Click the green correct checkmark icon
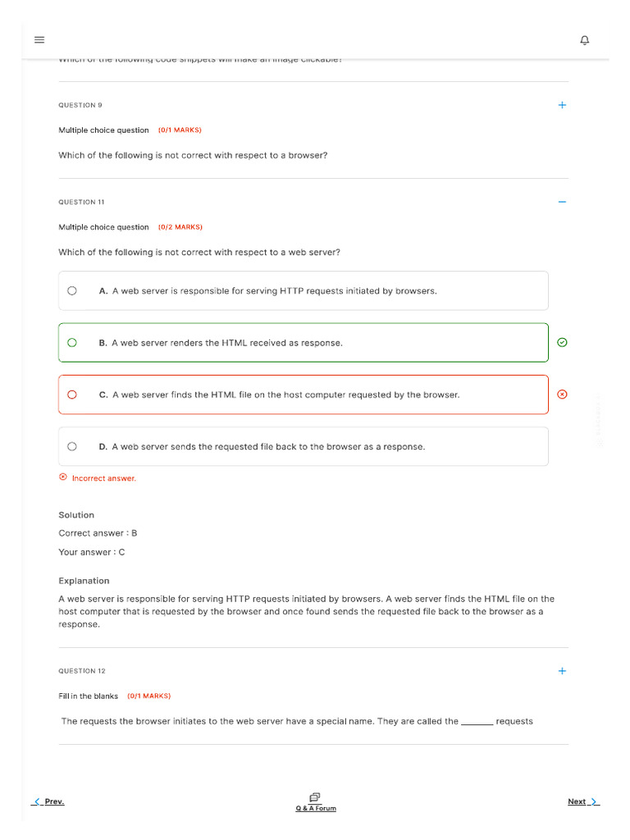Viewport: 630px width, 840px height. (x=562, y=342)
